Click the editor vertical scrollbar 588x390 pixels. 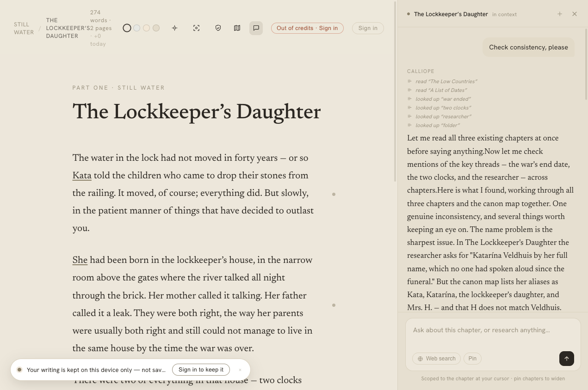395,92
